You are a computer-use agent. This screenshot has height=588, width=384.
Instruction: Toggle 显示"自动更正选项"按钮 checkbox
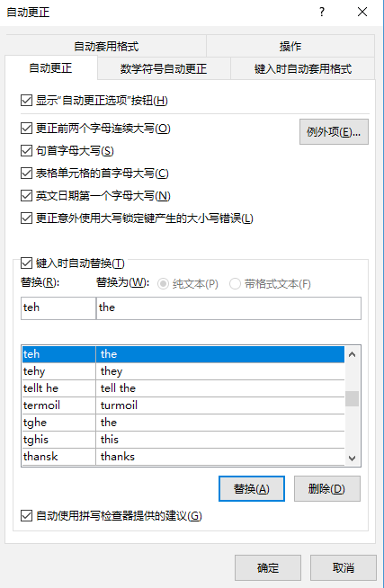(x=26, y=101)
